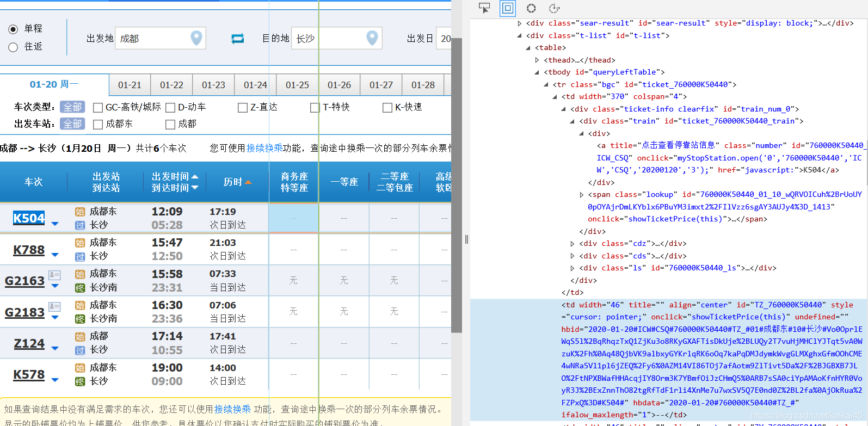Open location picker in departure field 成都
Screen dimensions: 868x426
[x=196, y=38]
